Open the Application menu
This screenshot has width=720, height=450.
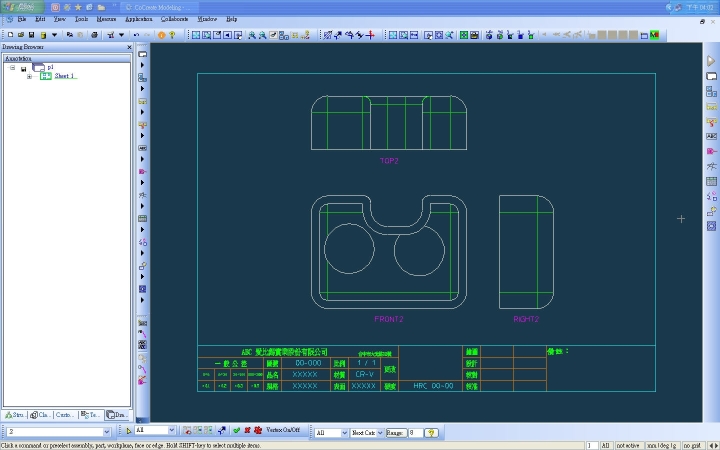pyautogui.click(x=139, y=19)
